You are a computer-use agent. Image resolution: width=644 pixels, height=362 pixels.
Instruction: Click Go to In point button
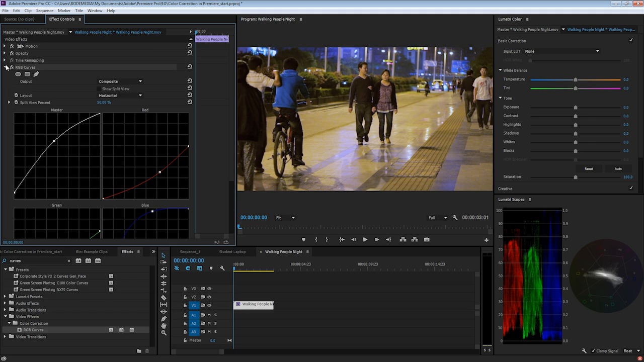pos(342,240)
